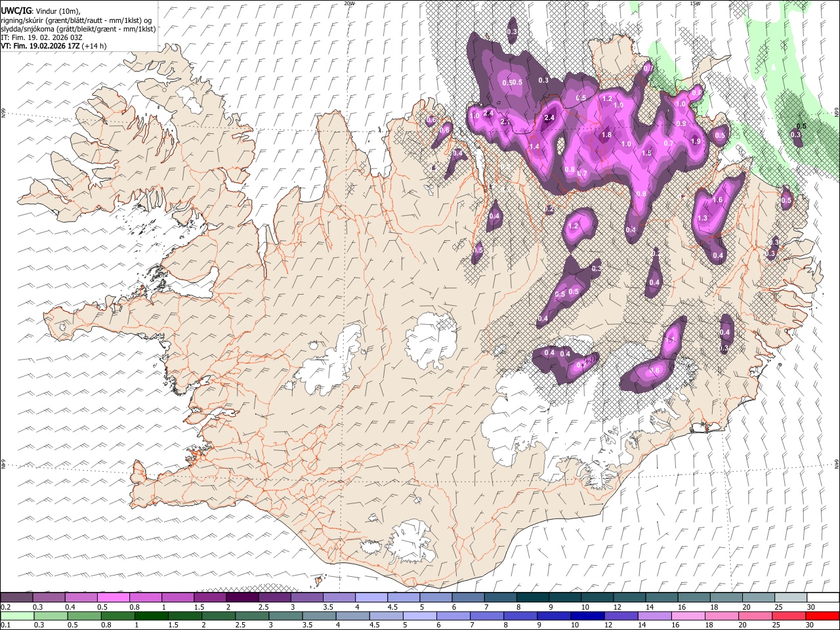This screenshot has width=840, height=630.
Task: Select the bright pink swatch between 0.5 and 0.8
Action: tap(113, 598)
